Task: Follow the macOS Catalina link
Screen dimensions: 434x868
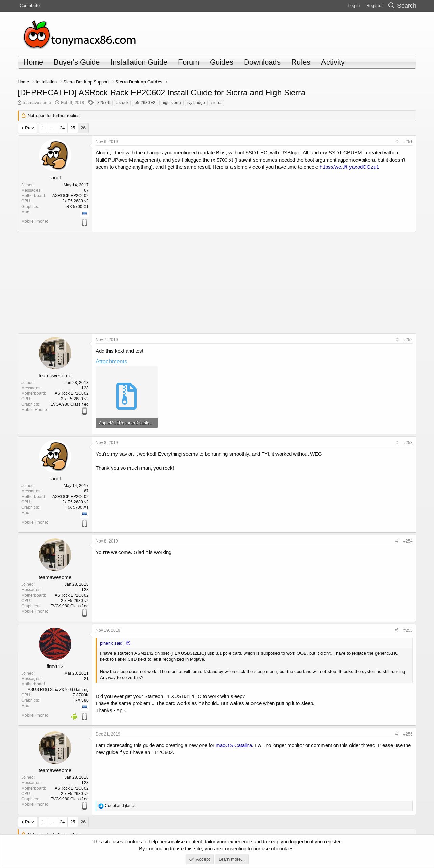Action: (x=234, y=745)
